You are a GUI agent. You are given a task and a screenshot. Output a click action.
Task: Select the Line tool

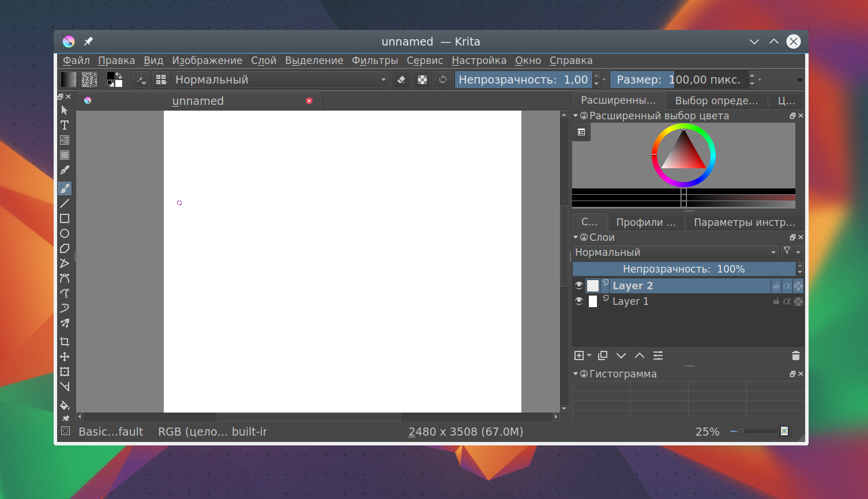point(65,203)
